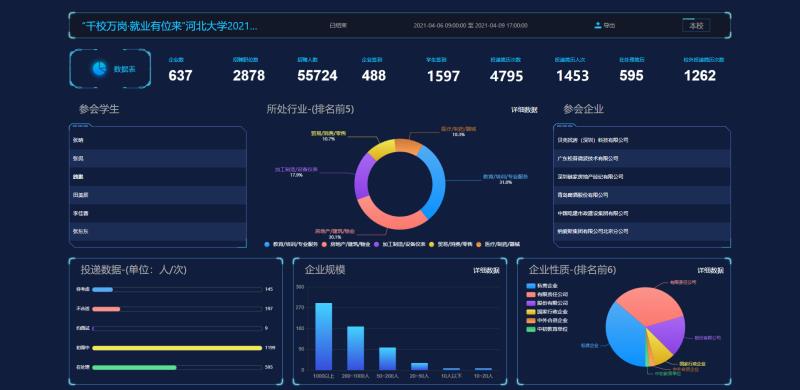800x390 pixels.
Task: Click the 1597 stat value
Action: pyautogui.click(x=443, y=77)
